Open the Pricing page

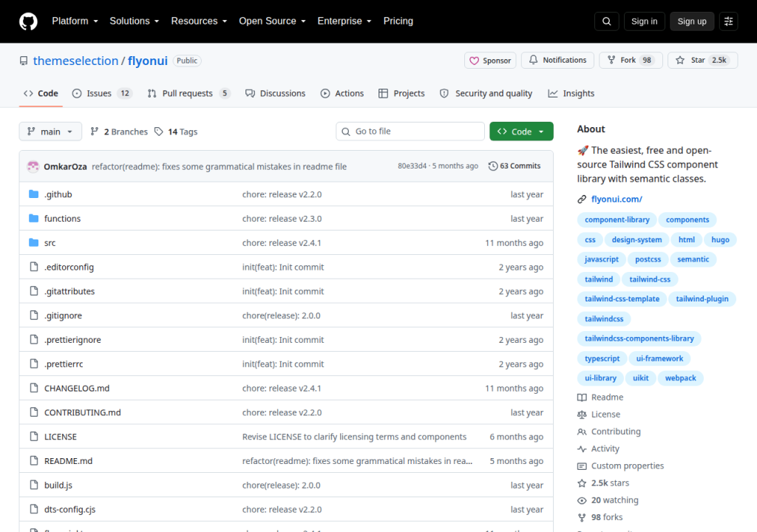tap(398, 21)
